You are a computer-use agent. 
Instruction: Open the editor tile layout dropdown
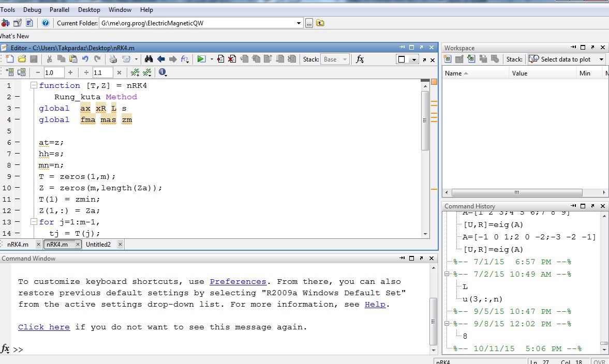pyautogui.click(x=413, y=60)
